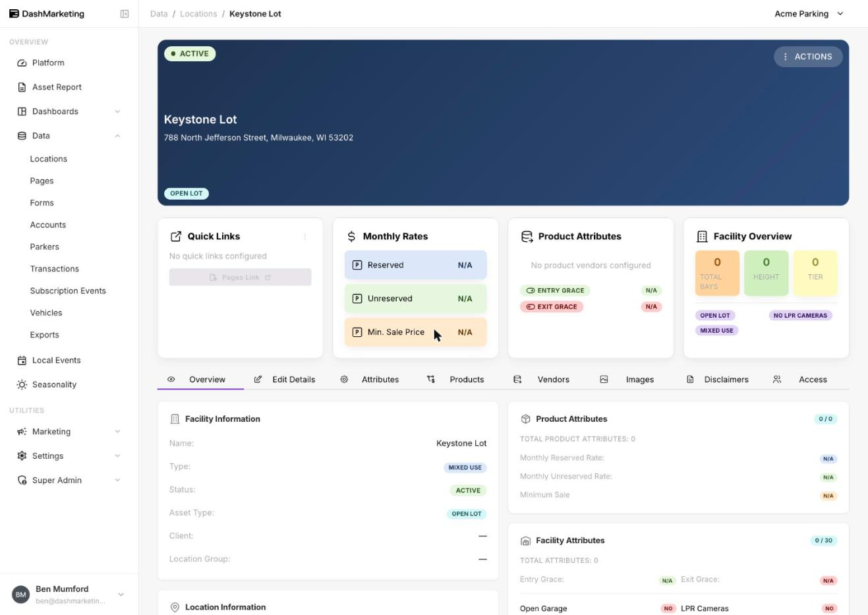Viewport: 868px width, 615px height.
Task: Open Exports in the sidebar
Action: [44, 335]
